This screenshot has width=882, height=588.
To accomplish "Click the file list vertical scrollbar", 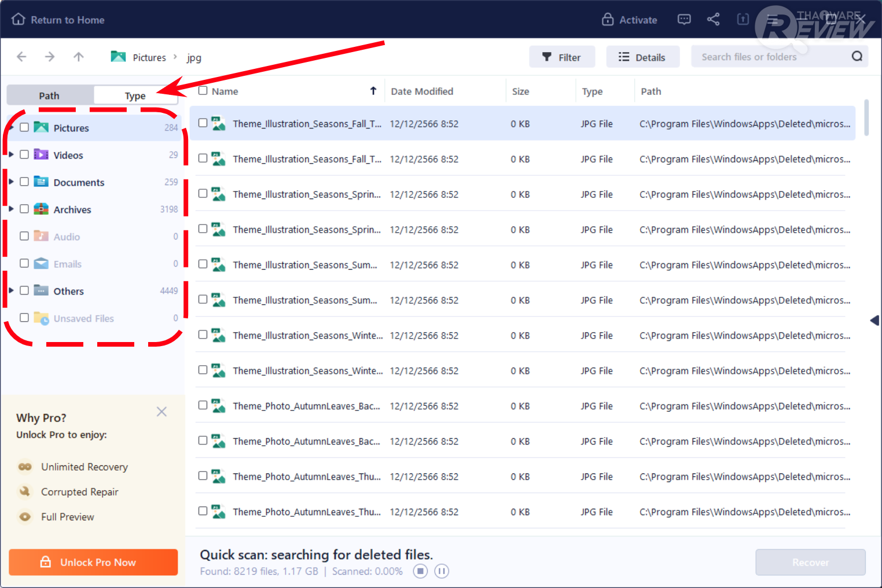I will (x=866, y=117).
